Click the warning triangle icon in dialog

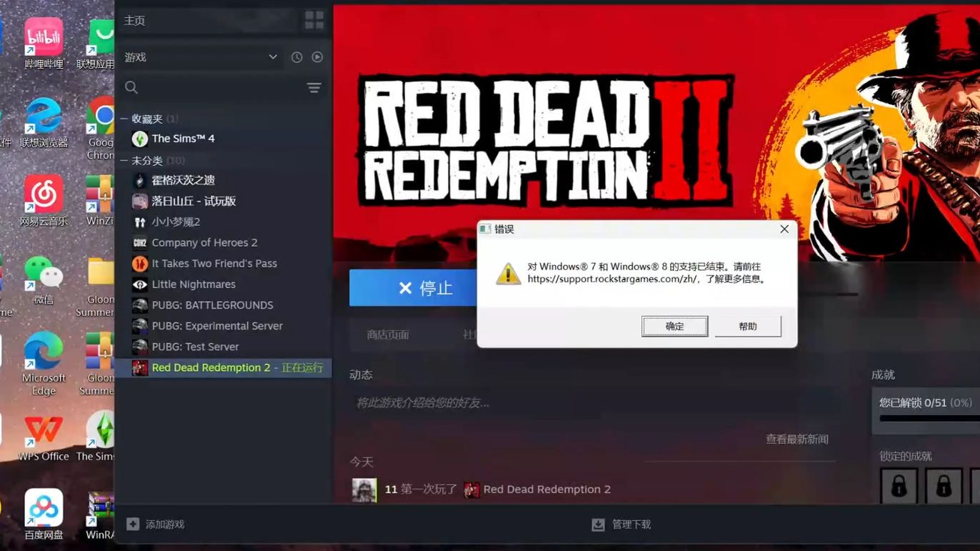coord(509,273)
